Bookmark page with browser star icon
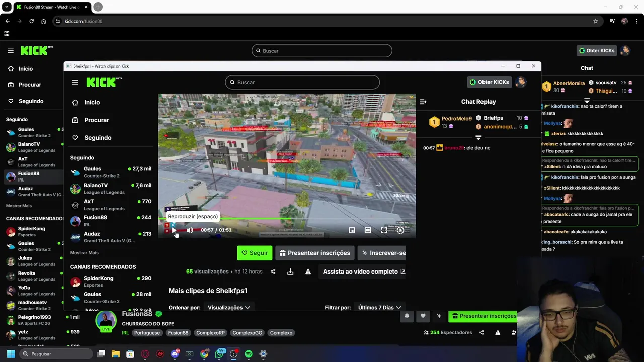The width and height of the screenshot is (644, 362). tap(596, 21)
